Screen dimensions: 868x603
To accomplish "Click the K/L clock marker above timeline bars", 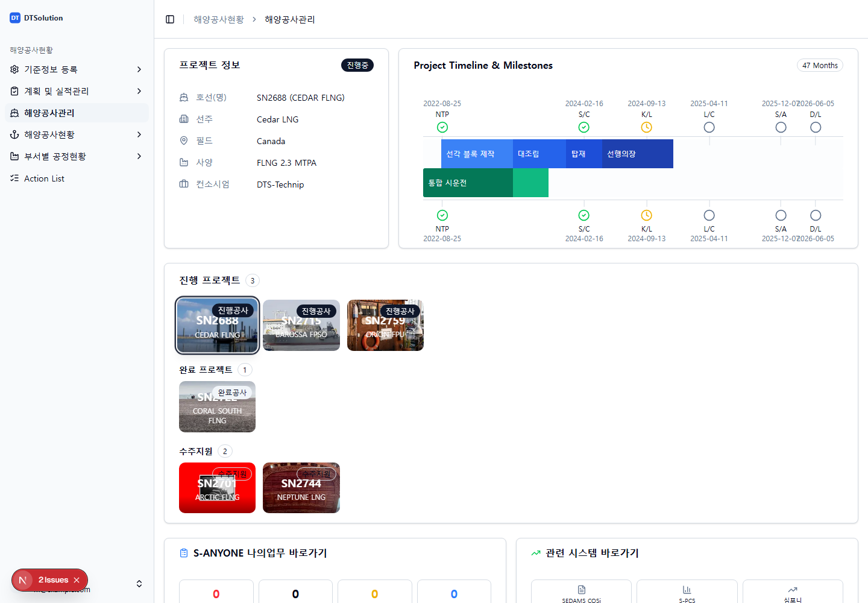I will [646, 127].
